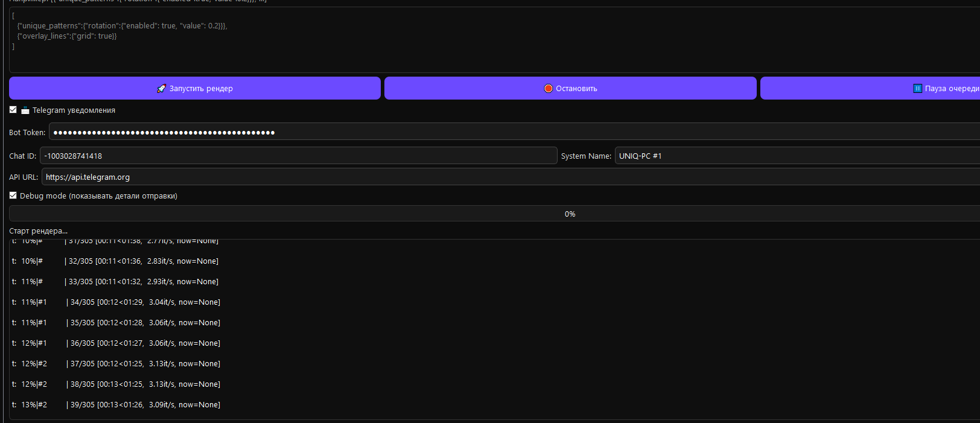
Task: Click the overlay_lines grid line in JSON
Action: (67, 36)
